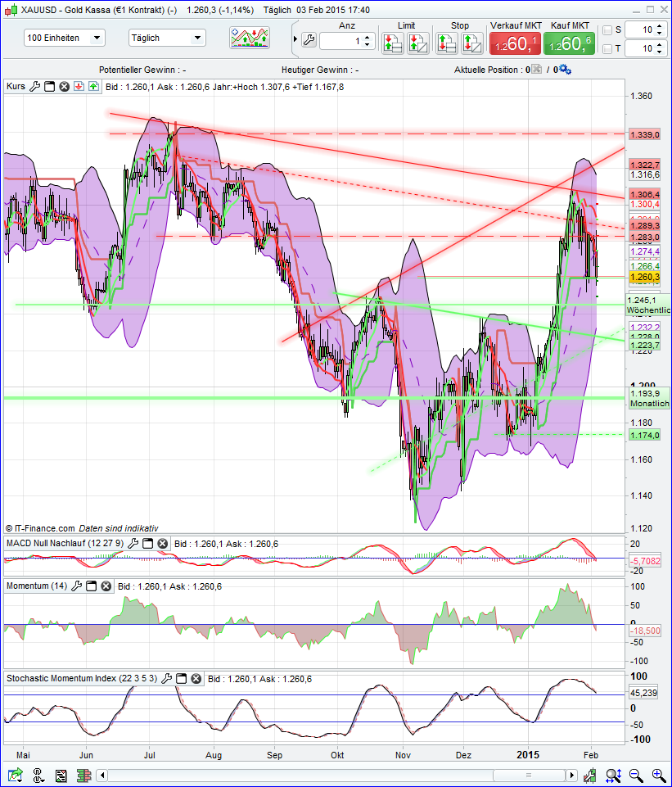
Task: Open the MACD Null Nachlauf settings wrench
Action: click(x=133, y=543)
